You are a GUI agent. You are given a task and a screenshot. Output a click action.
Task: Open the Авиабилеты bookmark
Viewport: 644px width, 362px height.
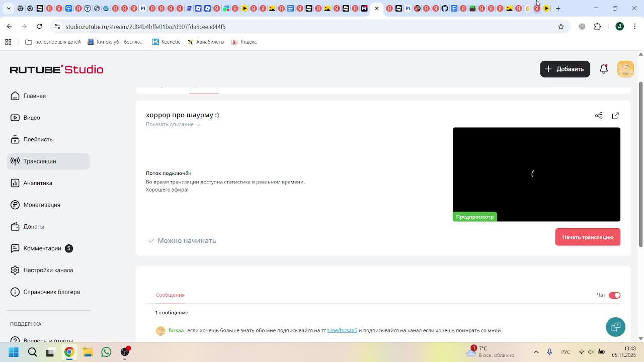coord(206,42)
